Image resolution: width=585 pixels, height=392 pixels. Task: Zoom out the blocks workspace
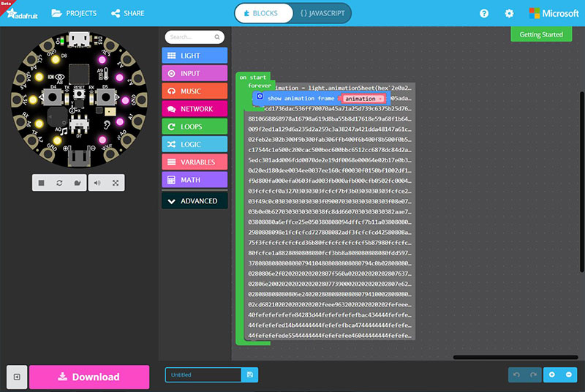coord(568,374)
